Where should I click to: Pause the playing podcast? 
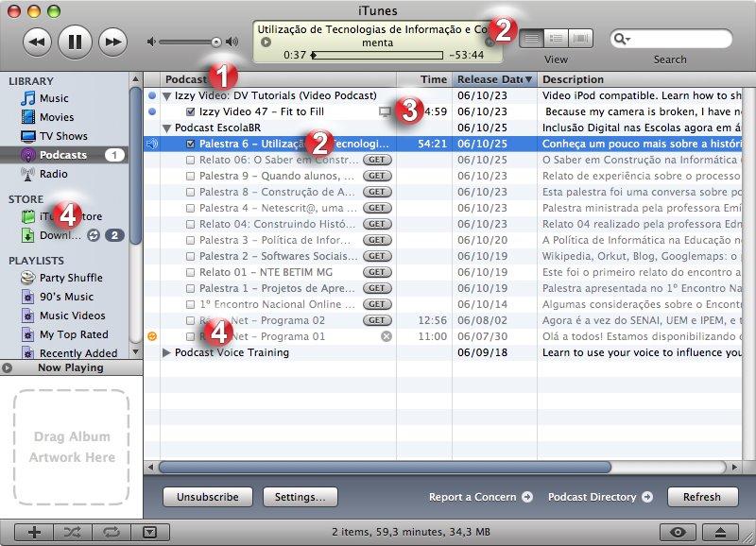[75, 42]
